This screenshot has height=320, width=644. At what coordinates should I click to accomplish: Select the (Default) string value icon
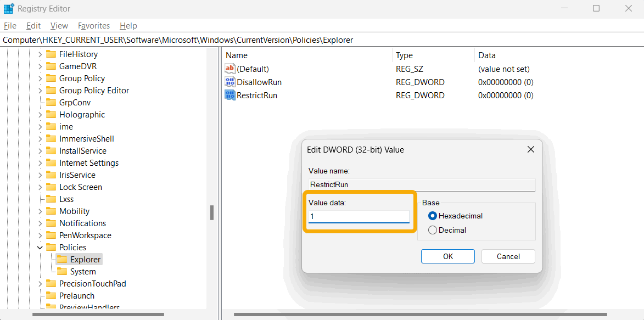pos(229,69)
